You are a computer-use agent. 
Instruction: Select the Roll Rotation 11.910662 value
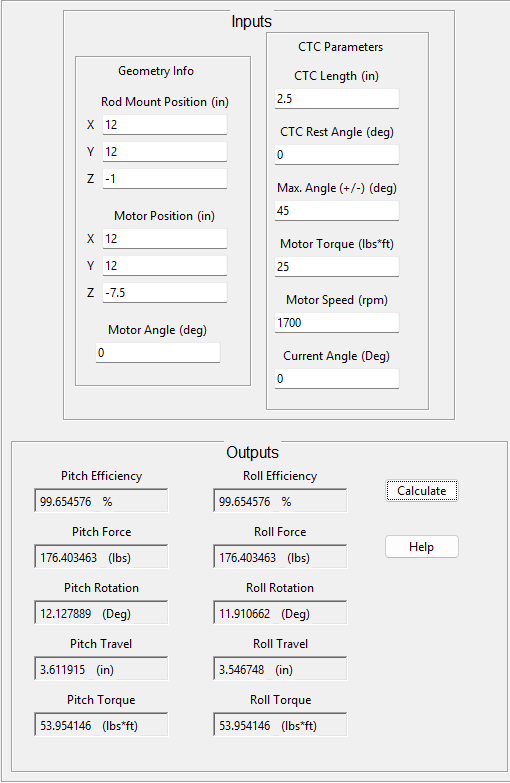click(x=280, y=613)
